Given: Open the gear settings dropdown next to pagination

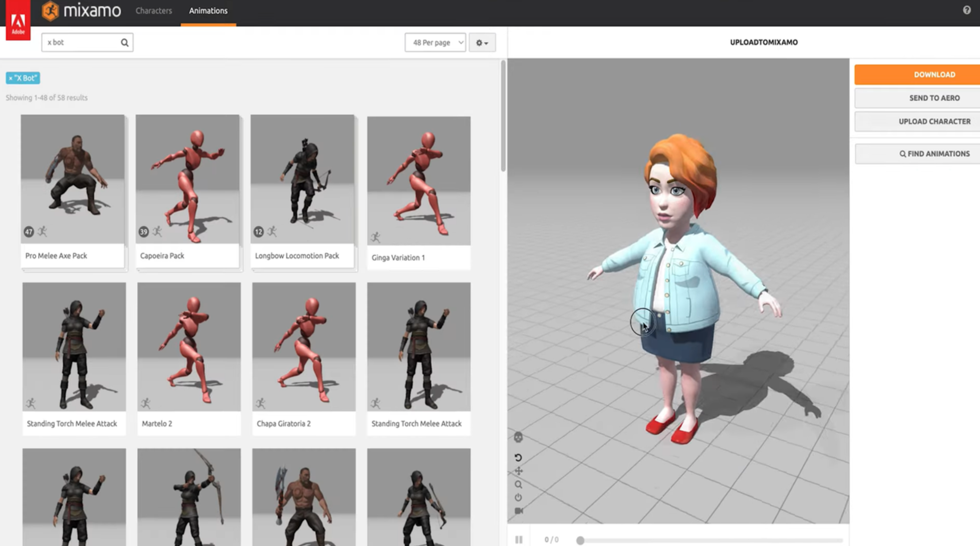Looking at the screenshot, I should point(482,42).
